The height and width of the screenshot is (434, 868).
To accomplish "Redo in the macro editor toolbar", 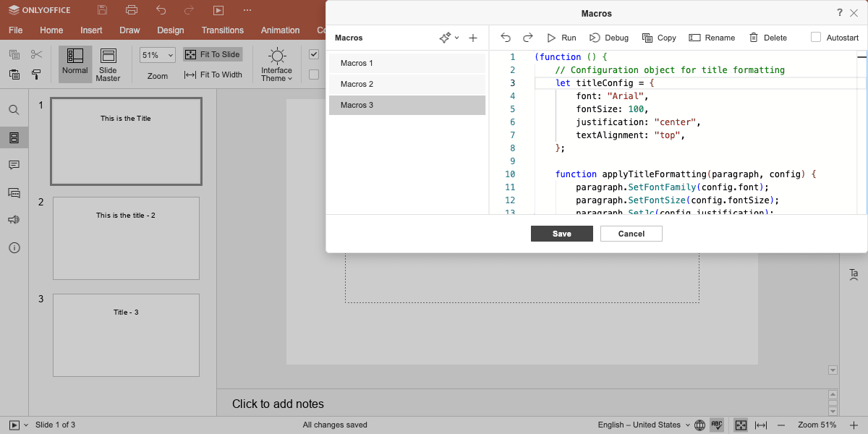I will pyautogui.click(x=528, y=38).
